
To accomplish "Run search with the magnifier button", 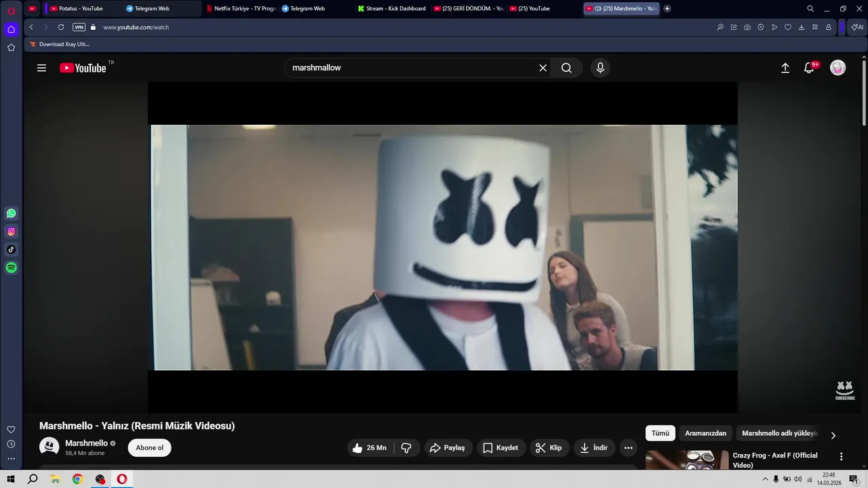I will [x=566, y=68].
